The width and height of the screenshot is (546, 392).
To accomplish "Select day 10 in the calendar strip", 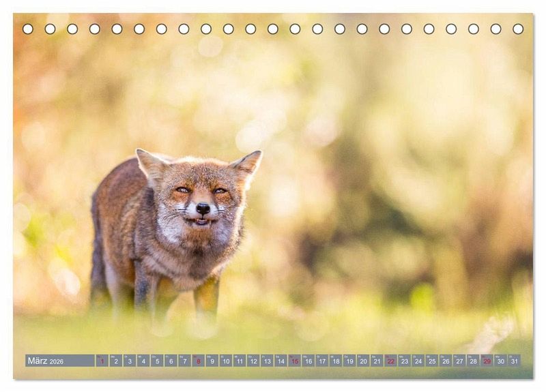I will (226, 361).
